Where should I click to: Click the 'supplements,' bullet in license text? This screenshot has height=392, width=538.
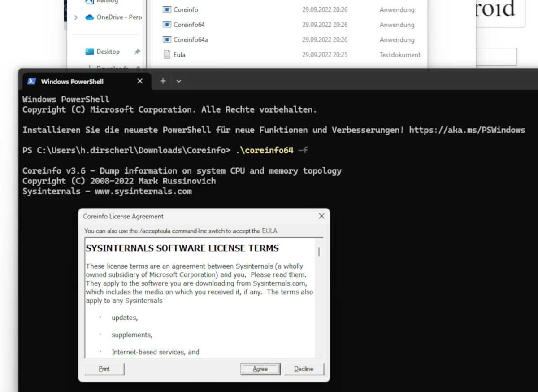(x=132, y=335)
